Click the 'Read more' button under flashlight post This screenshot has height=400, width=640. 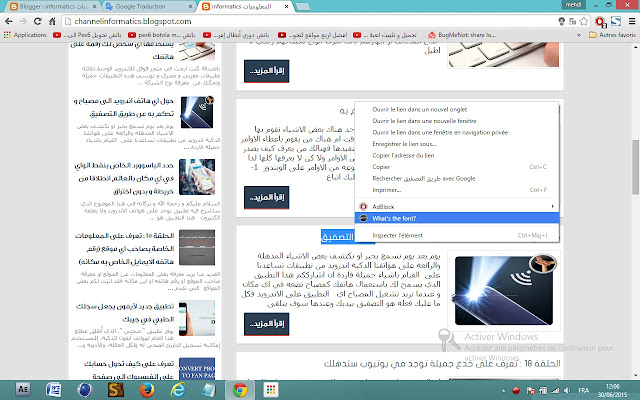coord(267,324)
